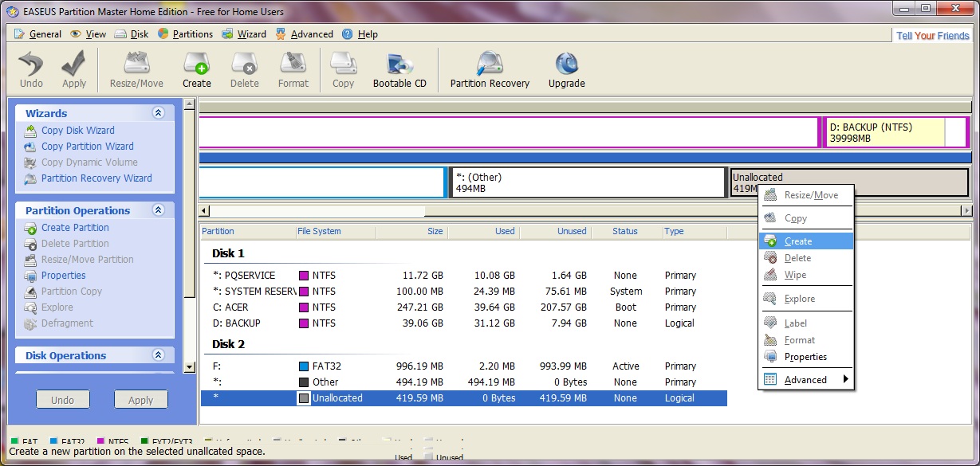Screen dimensions: 980x466
Task: Sort by the Size column header
Action: coord(411,232)
